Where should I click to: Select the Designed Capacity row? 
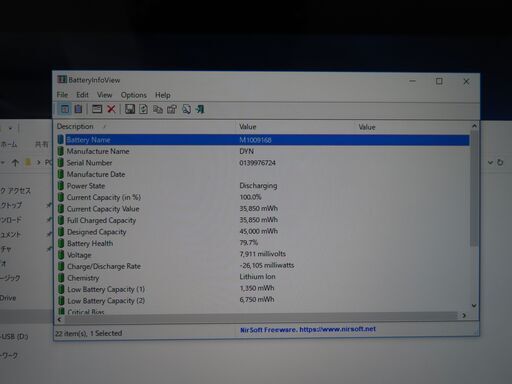pos(263,232)
